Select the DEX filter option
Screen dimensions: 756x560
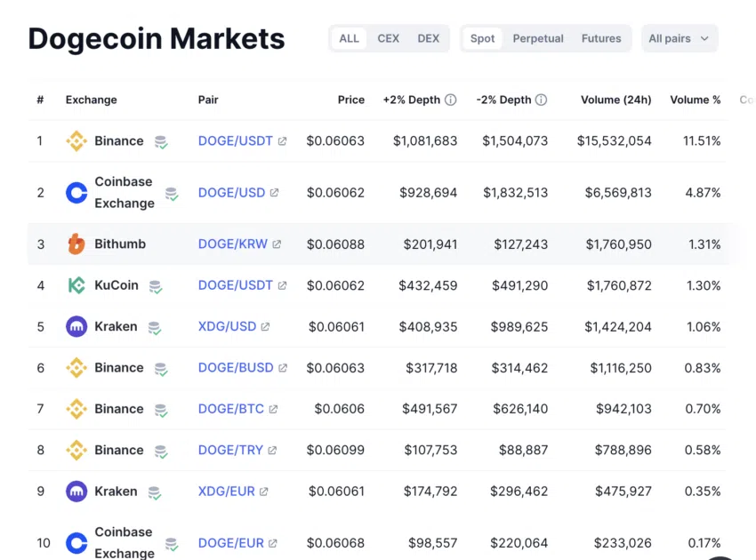click(x=428, y=38)
